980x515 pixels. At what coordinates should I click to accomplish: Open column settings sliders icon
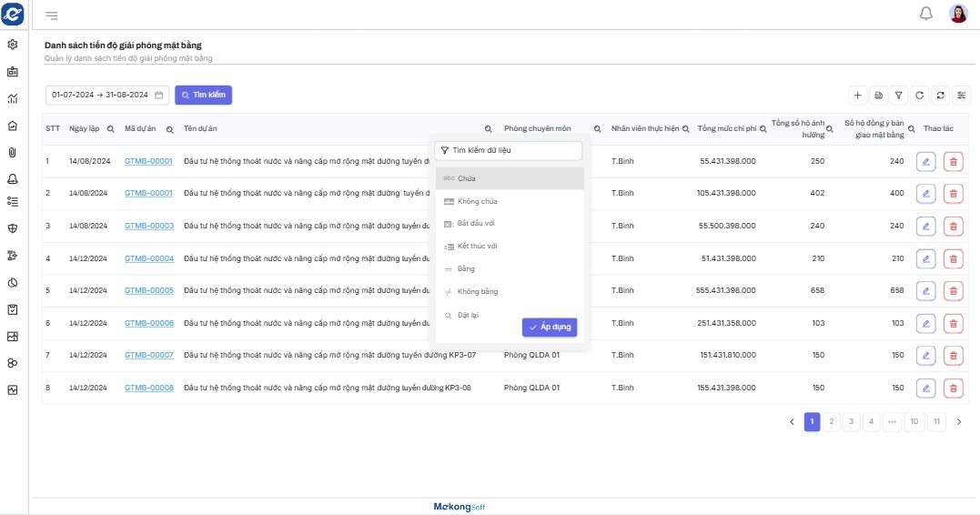coord(961,95)
